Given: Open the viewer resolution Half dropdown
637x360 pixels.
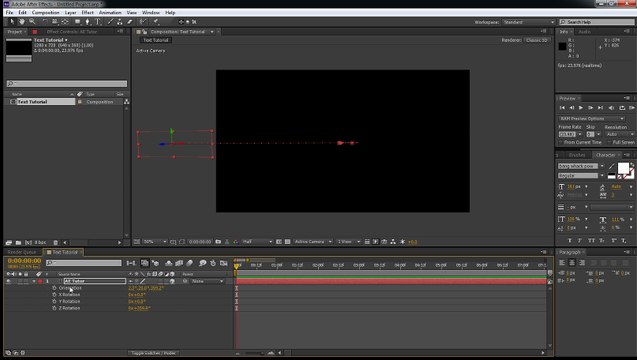Looking at the screenshot, I should [257, 242].
